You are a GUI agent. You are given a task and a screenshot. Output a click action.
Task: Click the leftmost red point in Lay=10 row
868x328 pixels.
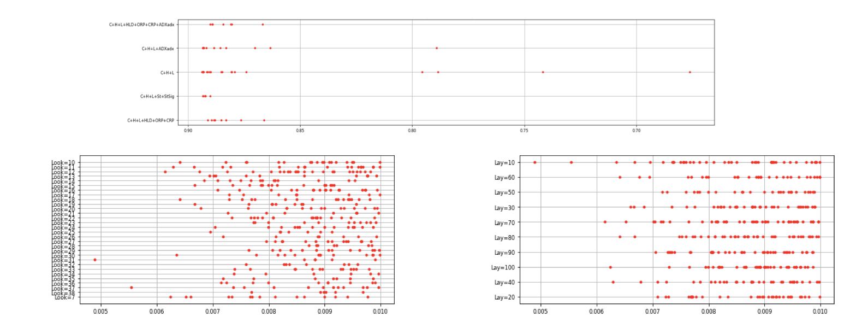(x=534, y=162)
